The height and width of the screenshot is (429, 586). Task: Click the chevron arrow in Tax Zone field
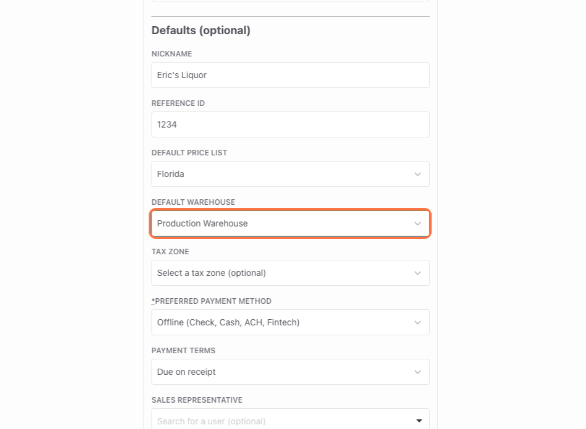point(417,273)
